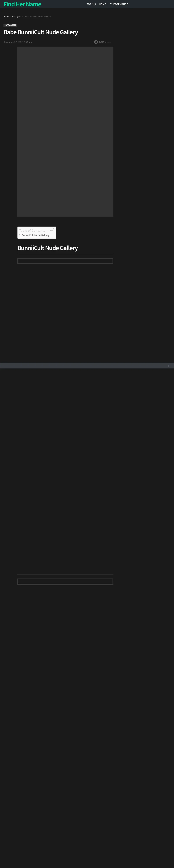The image size is (174, 868).
Task: Expand the HOME menu chevron
Action: [x=107, y=4]
